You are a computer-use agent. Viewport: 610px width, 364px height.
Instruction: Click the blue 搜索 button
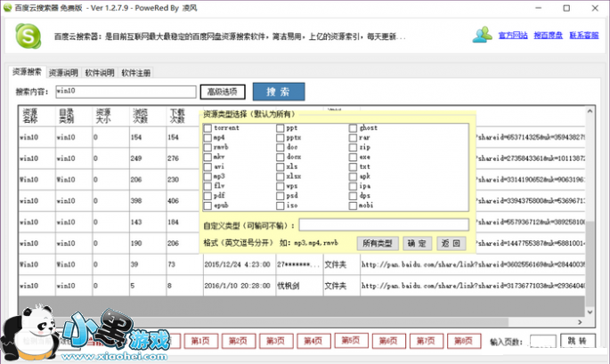pos(279,92)
